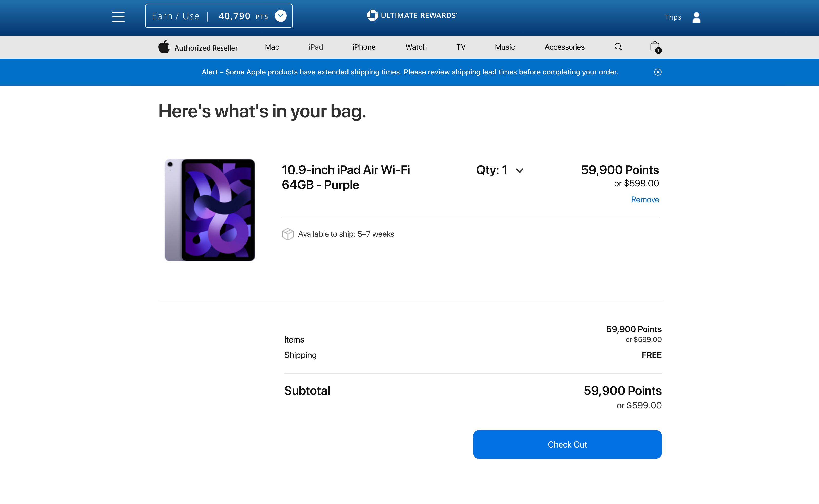Screen dimensions: 819x504
Task: Open the shopping bag icon
Action: point(655,47)
